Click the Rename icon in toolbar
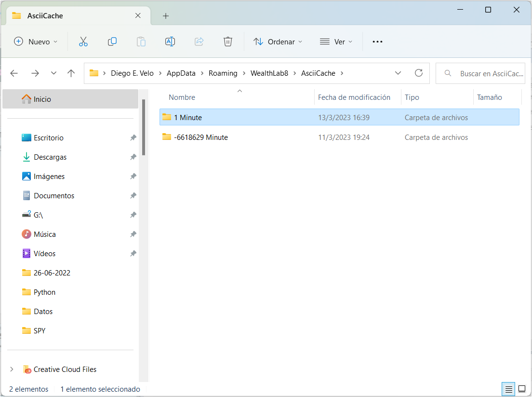 [x=170, y=41]
